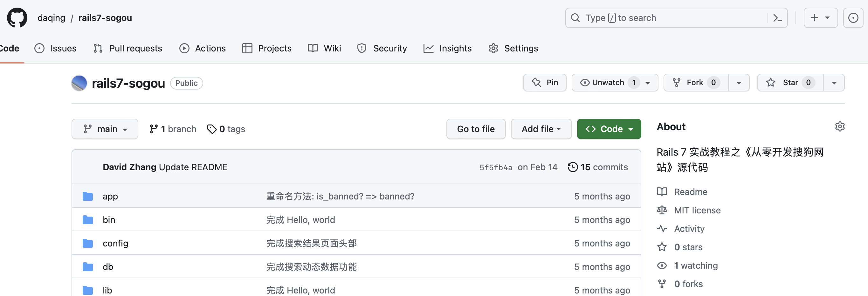Switch to the Issues tab
The height and width of the screenshot is (296, 868).
coord(56,49)
